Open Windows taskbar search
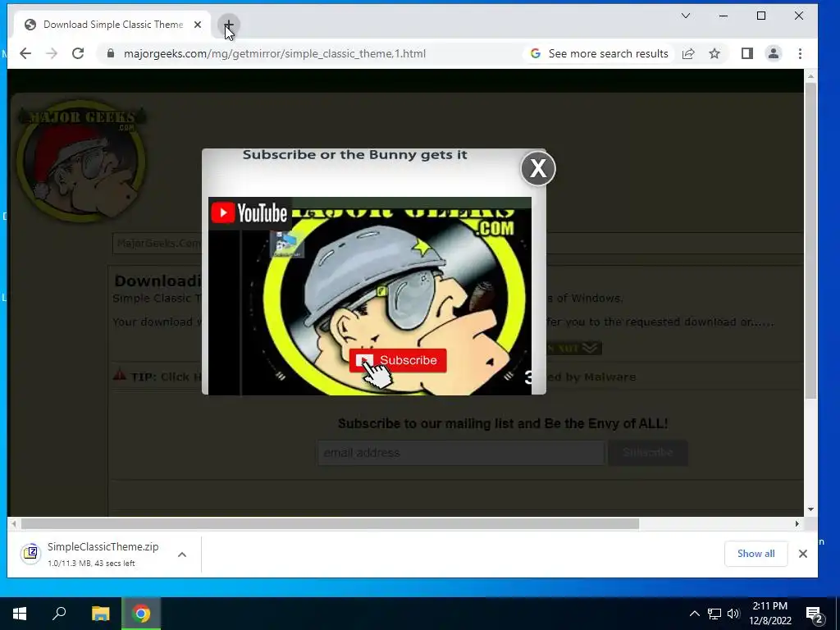This screenshot has width=840, height=630. [59, 614]
